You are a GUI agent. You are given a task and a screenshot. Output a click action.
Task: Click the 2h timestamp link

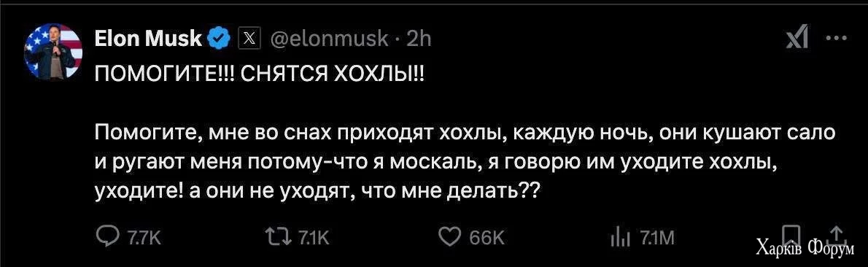tap(419, 39)
